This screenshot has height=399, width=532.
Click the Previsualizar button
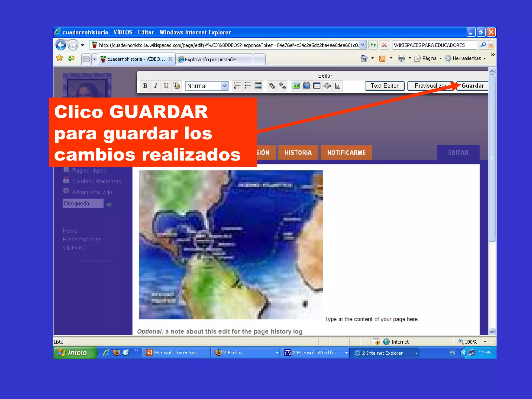coord(430,86)
